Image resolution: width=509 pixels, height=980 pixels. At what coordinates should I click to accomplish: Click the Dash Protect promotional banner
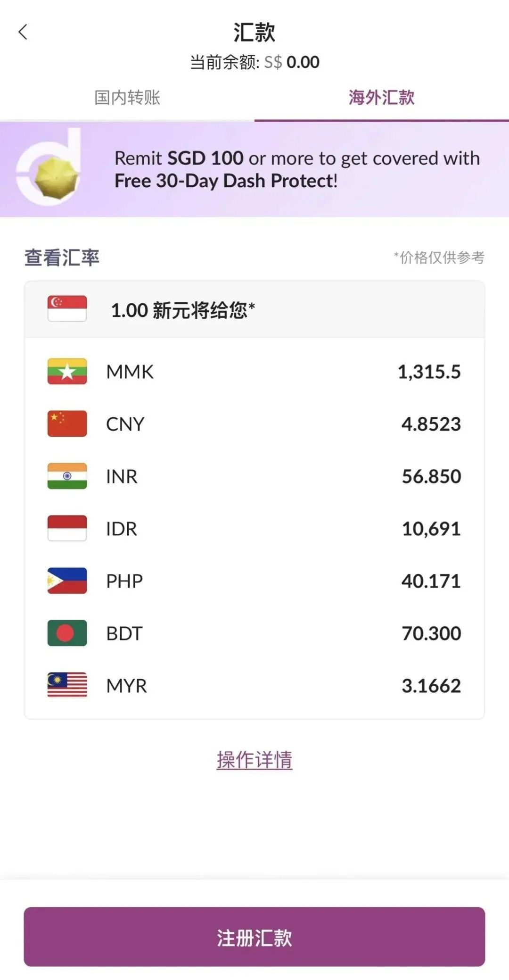point(254,170)
